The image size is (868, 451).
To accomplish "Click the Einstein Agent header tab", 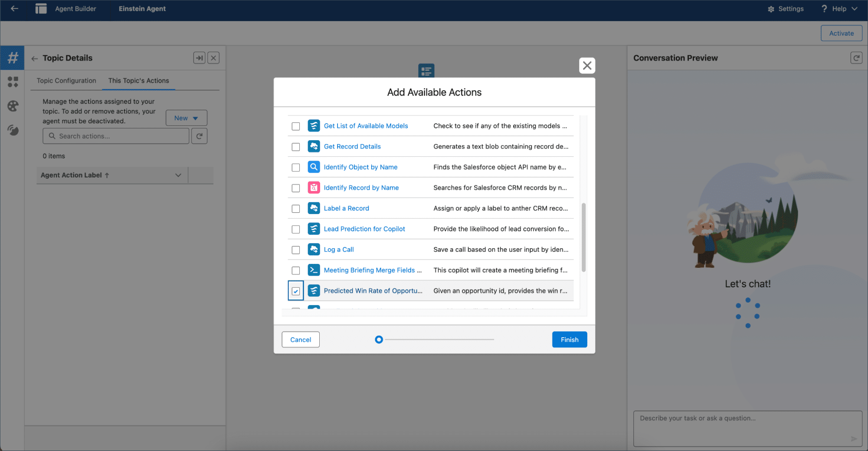I will [x=142, y=9].
